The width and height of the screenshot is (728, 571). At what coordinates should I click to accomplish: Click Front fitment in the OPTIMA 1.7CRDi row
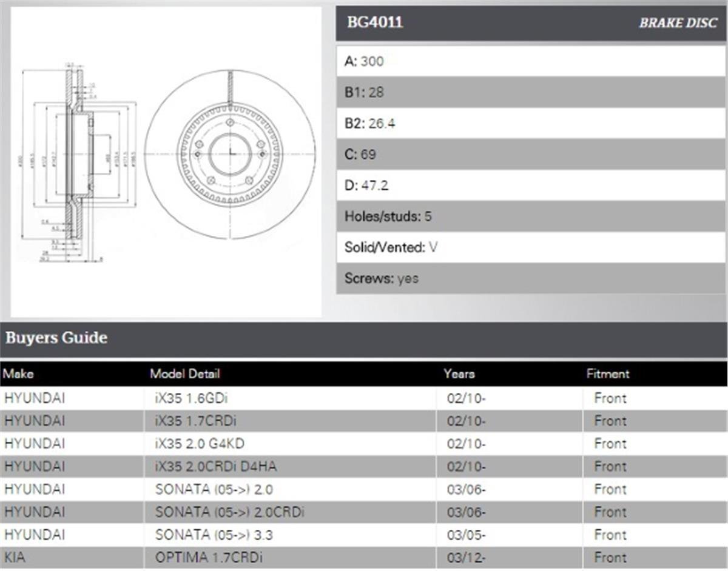(610, 558)
